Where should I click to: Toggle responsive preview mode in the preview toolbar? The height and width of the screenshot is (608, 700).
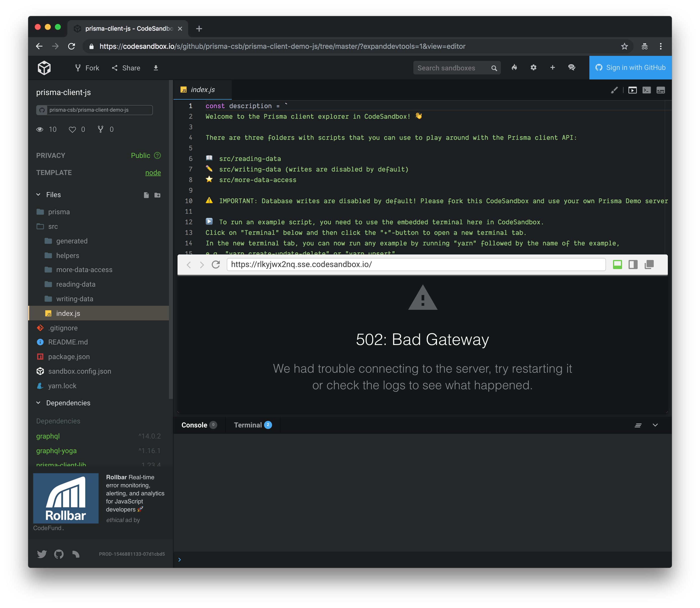click(x=617, y=264)
